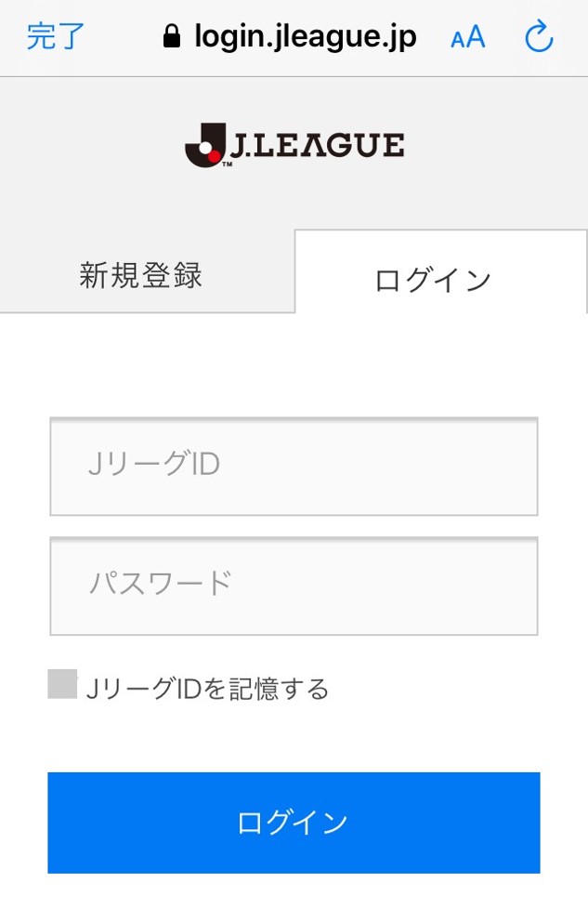Tap the reload page icon

tap(539, 37)
